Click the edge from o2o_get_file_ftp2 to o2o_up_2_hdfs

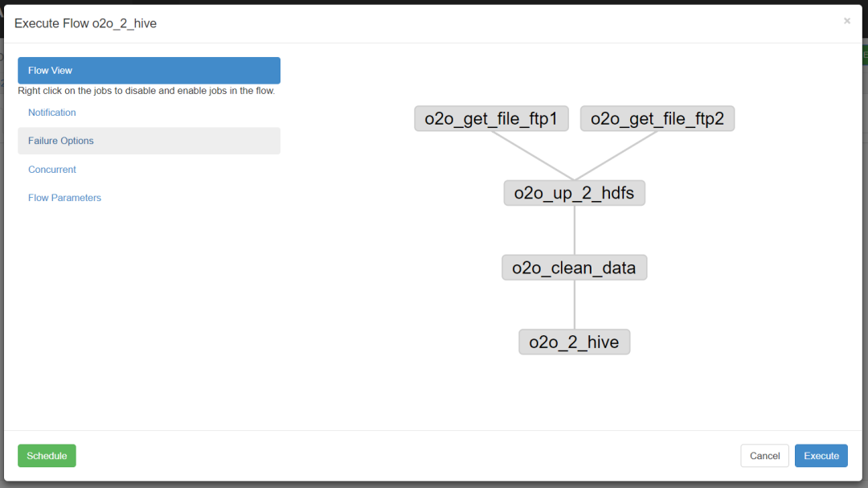coord(616,156)
